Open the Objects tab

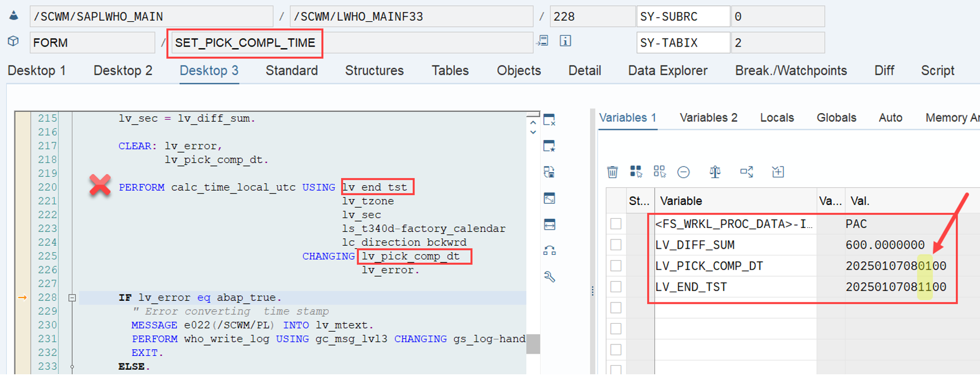[519, 70]
